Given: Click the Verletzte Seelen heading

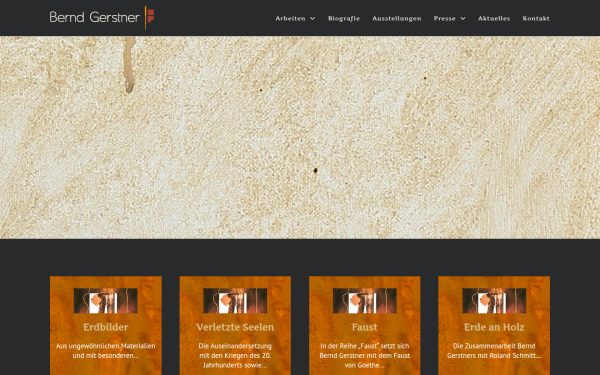Looking at the screenshot, I should (235, 327).
